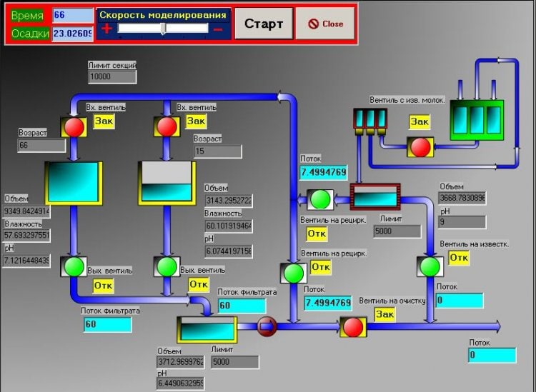Click the red-framed lime mixing tank
Viewport: 536px width, 392px height.
point(375,197)
